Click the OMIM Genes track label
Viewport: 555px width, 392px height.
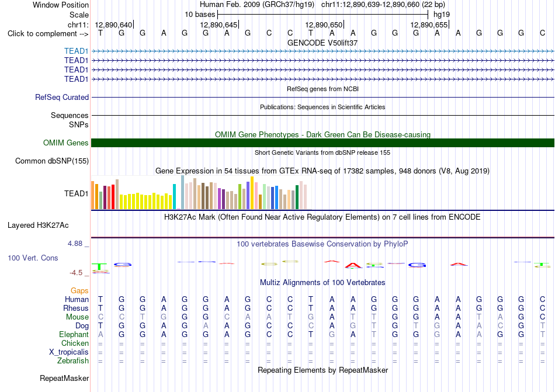point(66,143)
